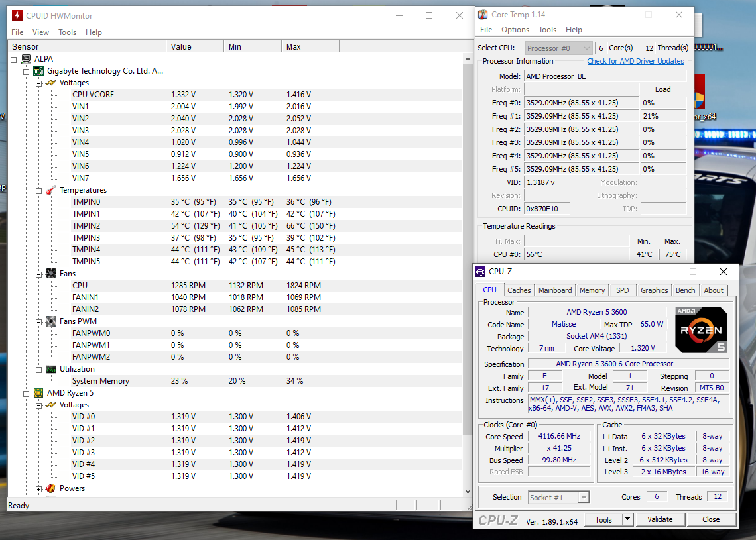Switch to the Memory tab in CPU-Z

(x=592, y=290)
